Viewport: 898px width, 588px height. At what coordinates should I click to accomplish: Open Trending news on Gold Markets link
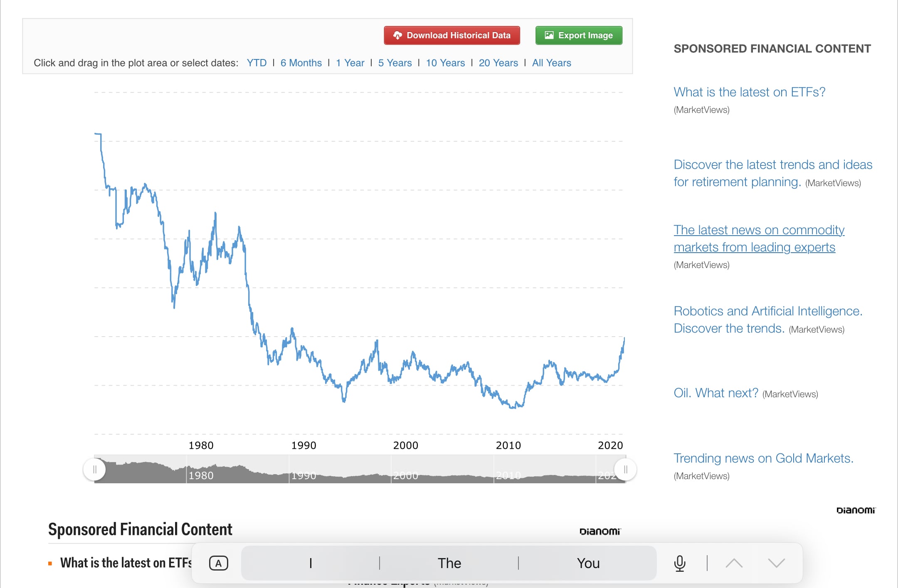coord(763,458)
